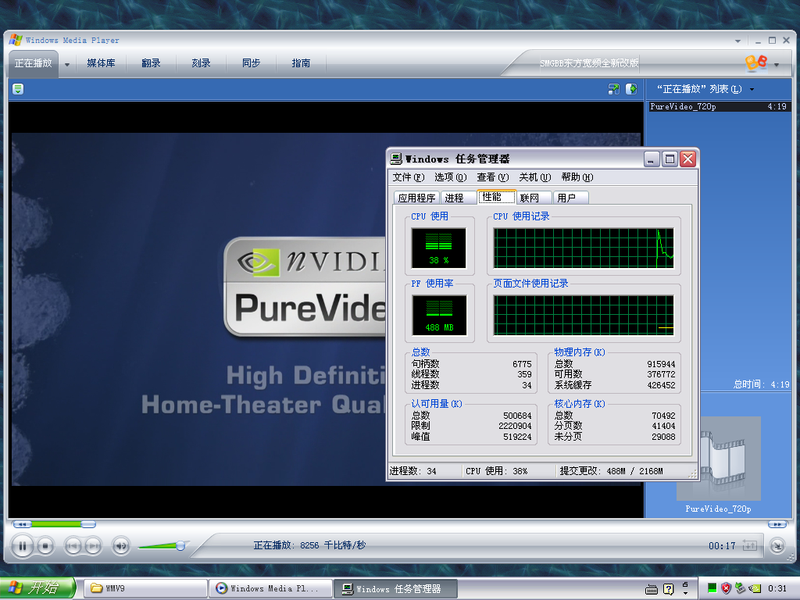Switch to Windows Media Player taskbar button

(270, 588)
